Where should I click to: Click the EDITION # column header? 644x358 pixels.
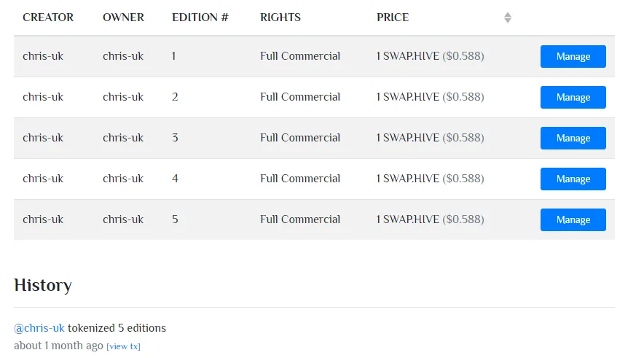(200, 17)
